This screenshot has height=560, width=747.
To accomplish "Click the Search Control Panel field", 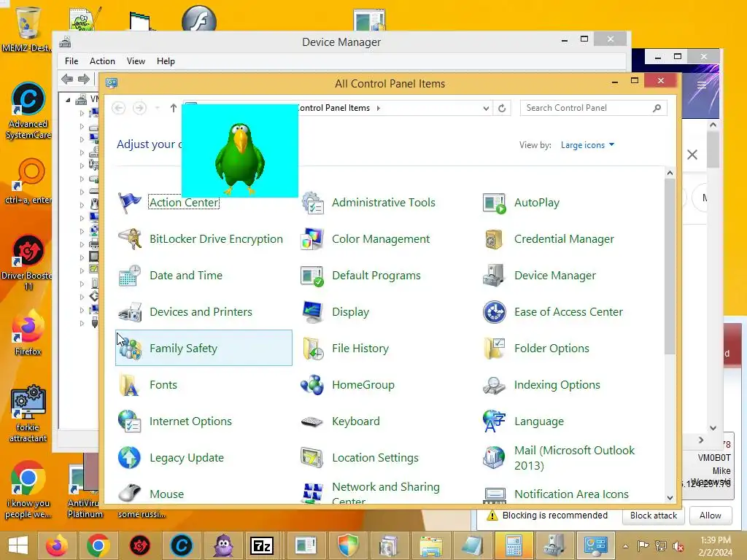I will pyautogui.click(x=594, y=108).
